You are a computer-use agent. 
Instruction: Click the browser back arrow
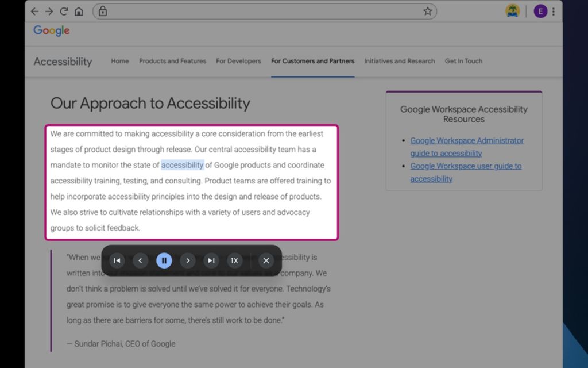[34, 11]
